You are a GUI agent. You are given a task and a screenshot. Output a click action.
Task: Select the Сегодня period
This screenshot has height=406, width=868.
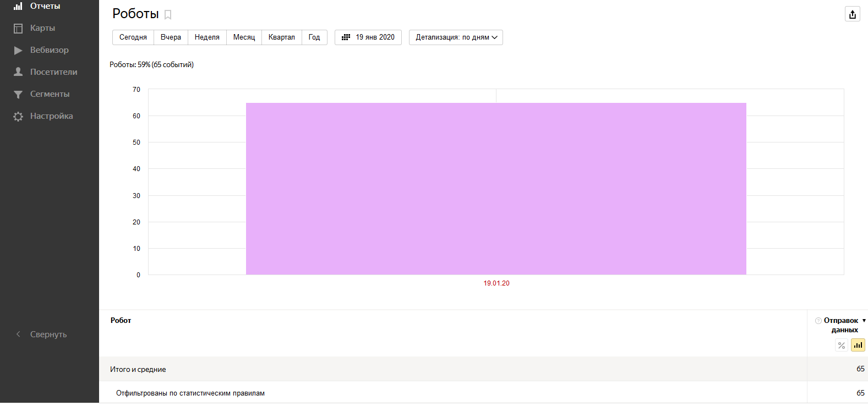click(x=133, y=37)
